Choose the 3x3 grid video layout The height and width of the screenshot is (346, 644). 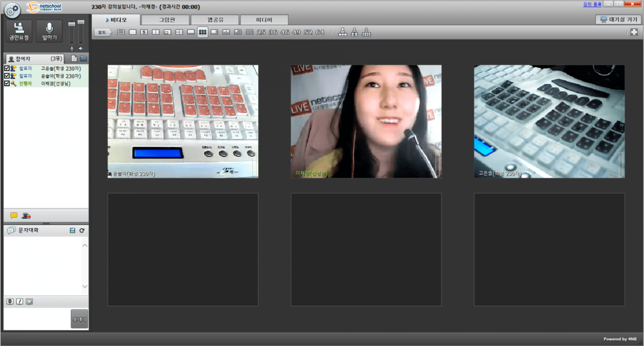(x=202, y=32)
